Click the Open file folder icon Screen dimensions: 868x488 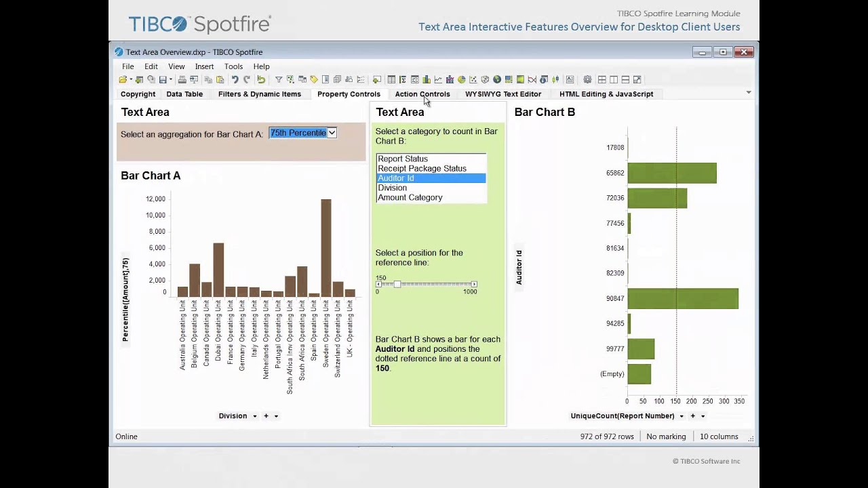pos(123,79)
